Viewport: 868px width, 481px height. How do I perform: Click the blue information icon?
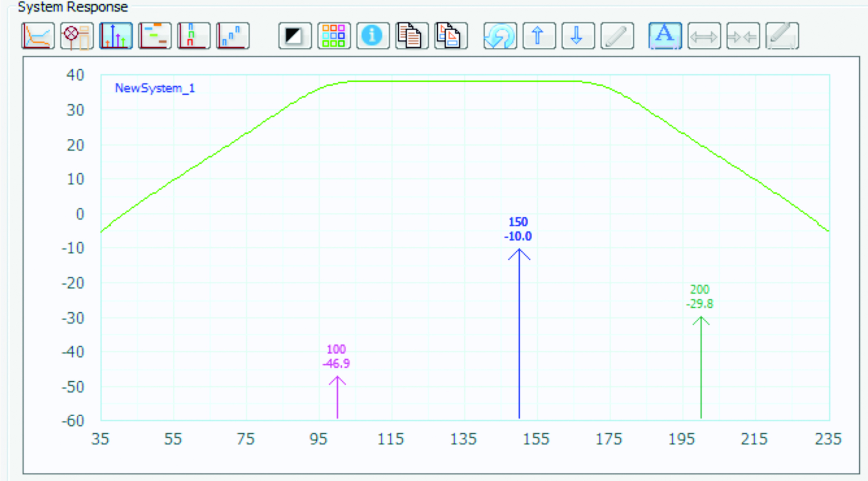[372, 36]
